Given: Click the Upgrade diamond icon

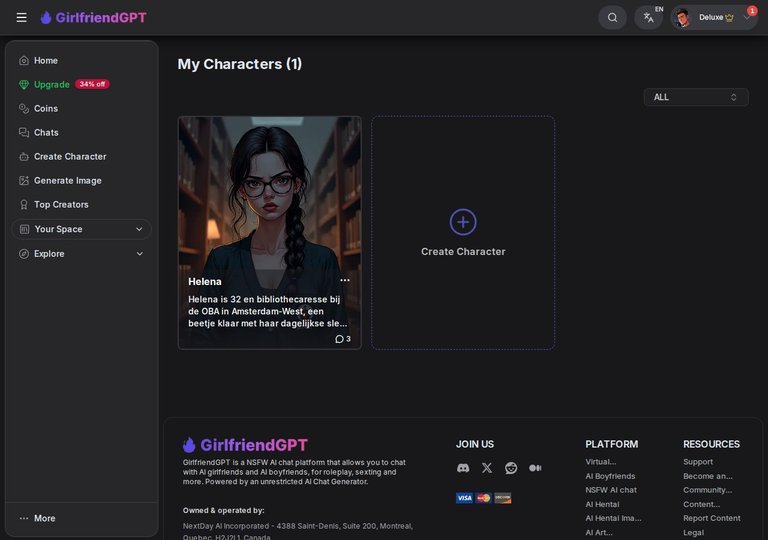Looking at the screenshot, I should pos(24,84).
